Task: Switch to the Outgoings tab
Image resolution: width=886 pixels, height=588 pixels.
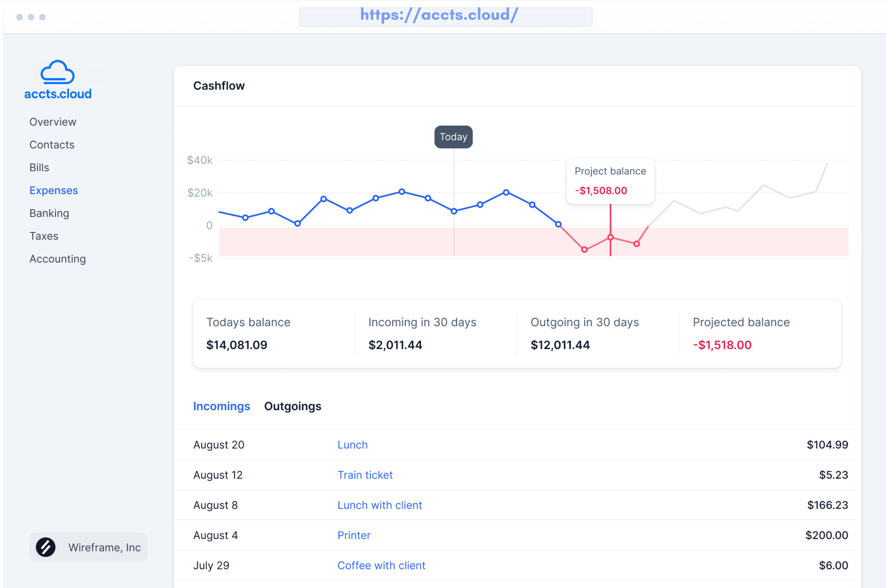Action: [293, 406]
